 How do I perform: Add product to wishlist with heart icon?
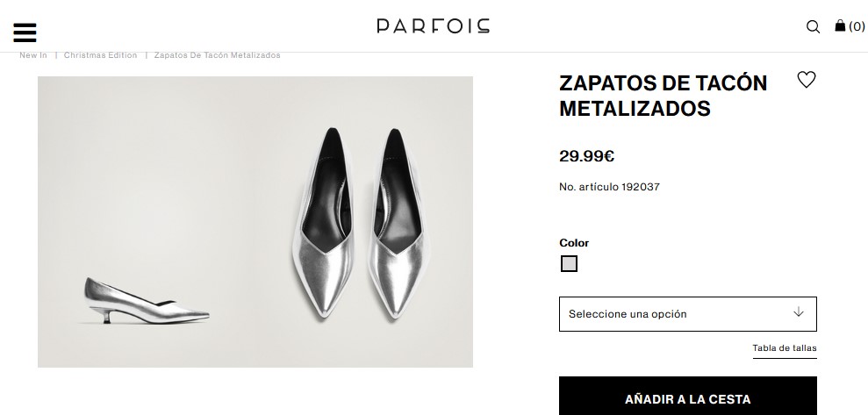806,80
